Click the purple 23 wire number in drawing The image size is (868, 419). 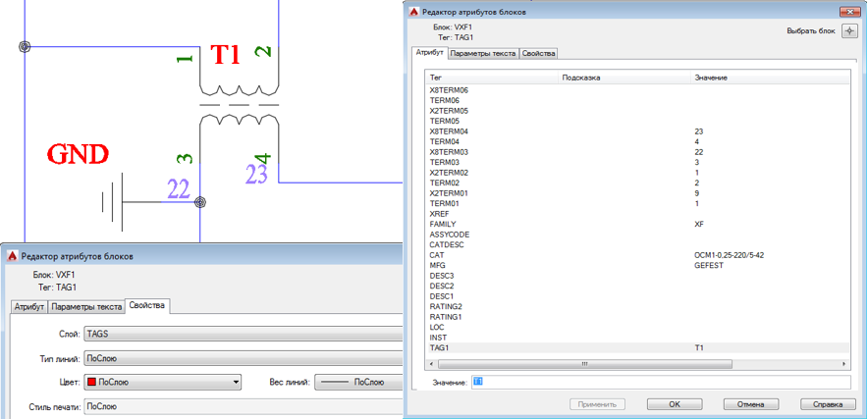point(256,174)
